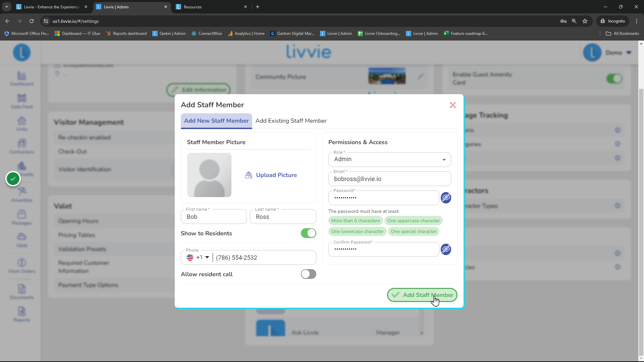Open Gate Feed in the sidebar

(x=21, y=101)
